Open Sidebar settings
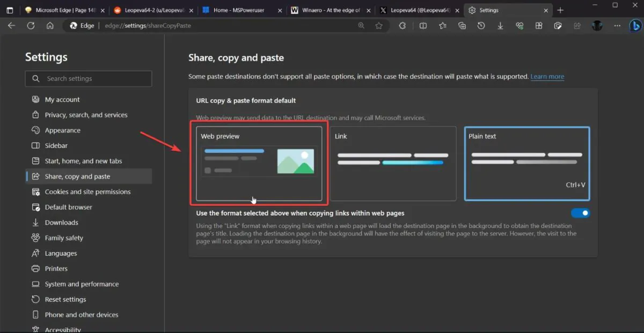The height and width of the screenshot is (333, 644). tap(89, 145)
